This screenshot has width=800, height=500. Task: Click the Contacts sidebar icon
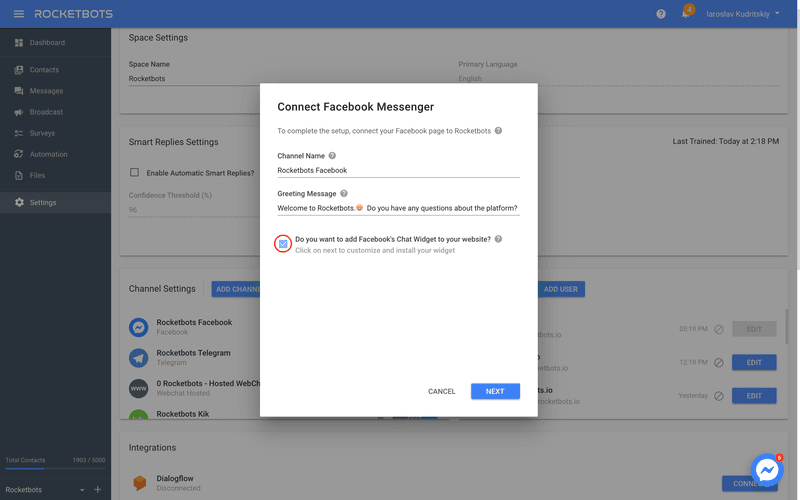19,69
